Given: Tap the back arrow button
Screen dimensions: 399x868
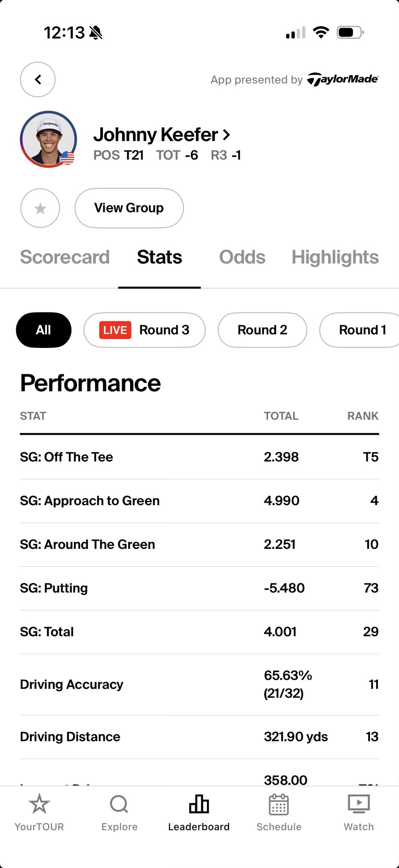Looking at the screenshot, I should click(38, 79).
